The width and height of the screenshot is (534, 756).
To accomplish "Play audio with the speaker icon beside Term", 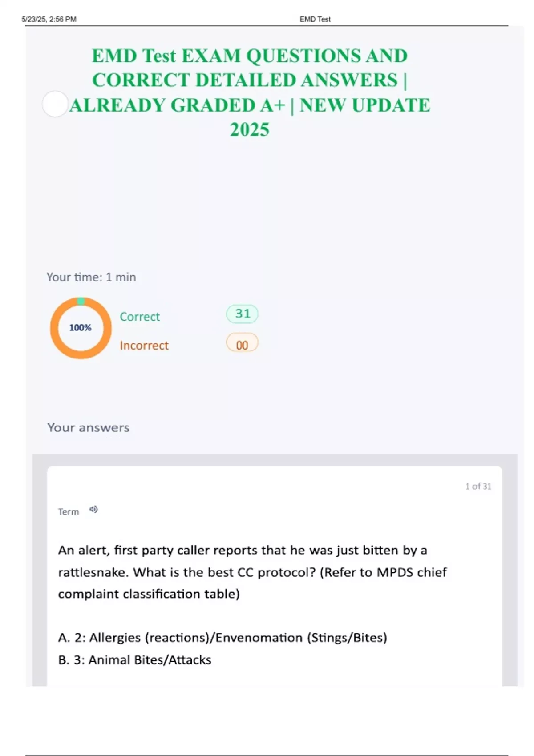I will point(93,510).
